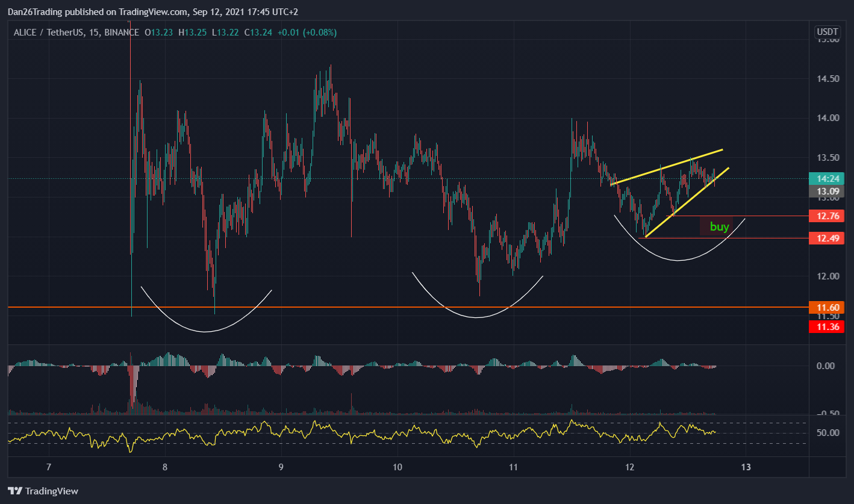
Task: Click the date label 8 on the time axis
Action: (x=165, y=467)
